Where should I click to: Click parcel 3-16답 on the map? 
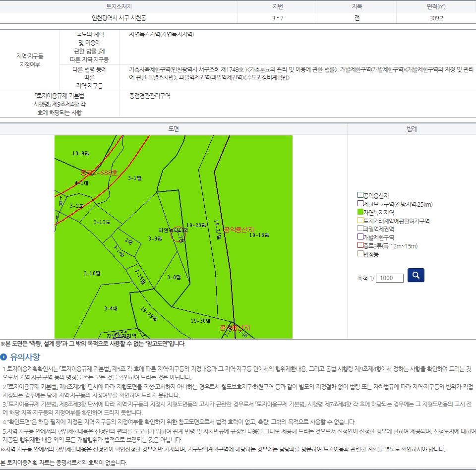tap(92, 273)
